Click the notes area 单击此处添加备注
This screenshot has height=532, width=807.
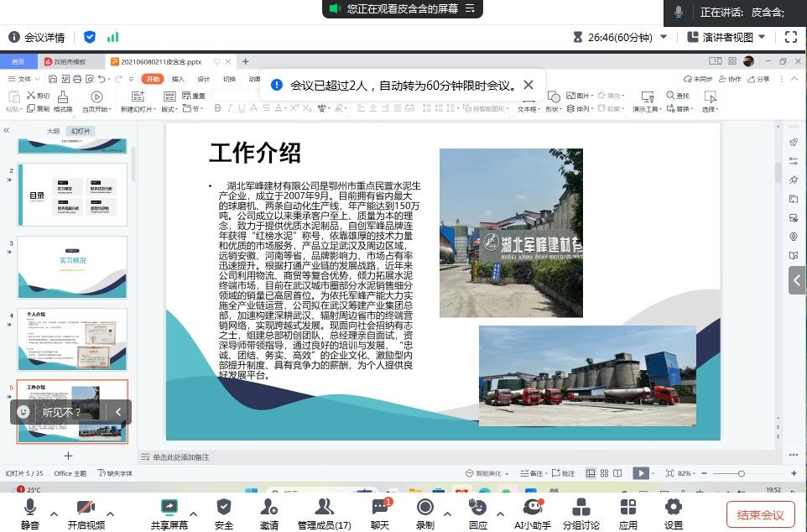(x=180, y=457)
